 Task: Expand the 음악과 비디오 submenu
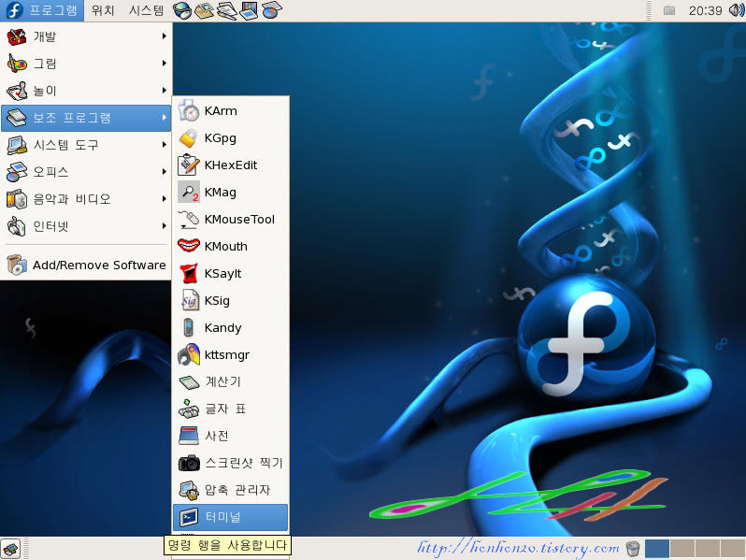point(86,199)
